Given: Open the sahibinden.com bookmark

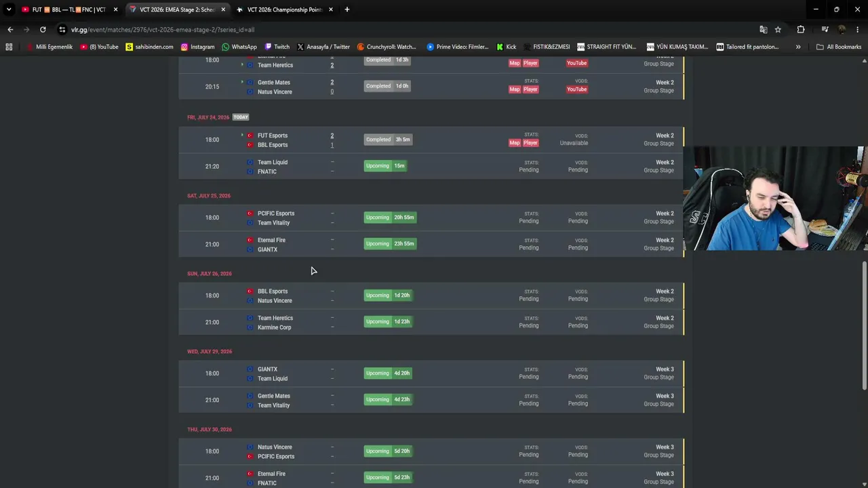Looking at the screenshot, I should tap(150, 47).
